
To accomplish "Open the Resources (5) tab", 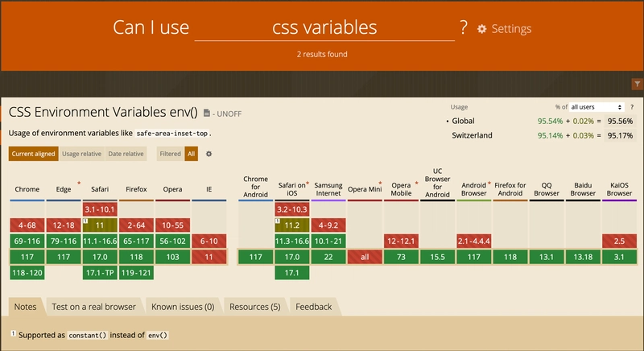I will click(x=254, y=307).
